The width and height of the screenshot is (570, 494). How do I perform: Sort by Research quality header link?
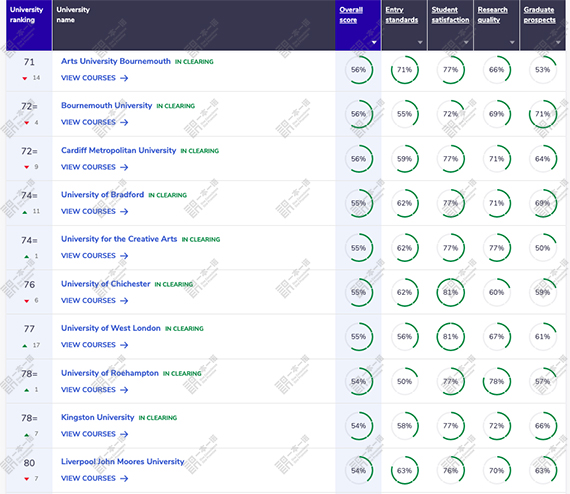[492, 15]
